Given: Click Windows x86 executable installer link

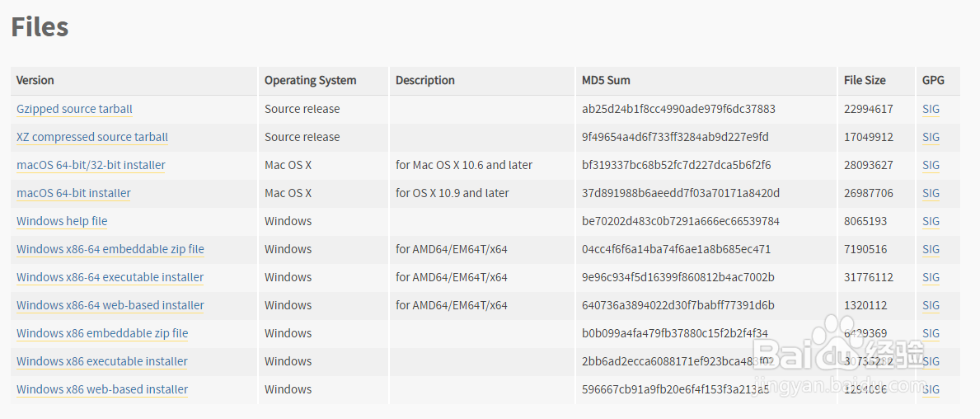Looking at the screenshot, I should [x=102, y=361].
